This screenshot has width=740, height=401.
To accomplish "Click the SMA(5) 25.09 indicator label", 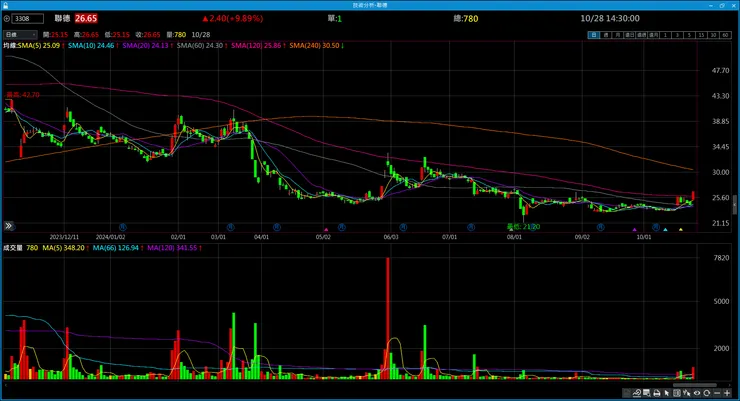I will pyautogui.click(x=41, y=46).
